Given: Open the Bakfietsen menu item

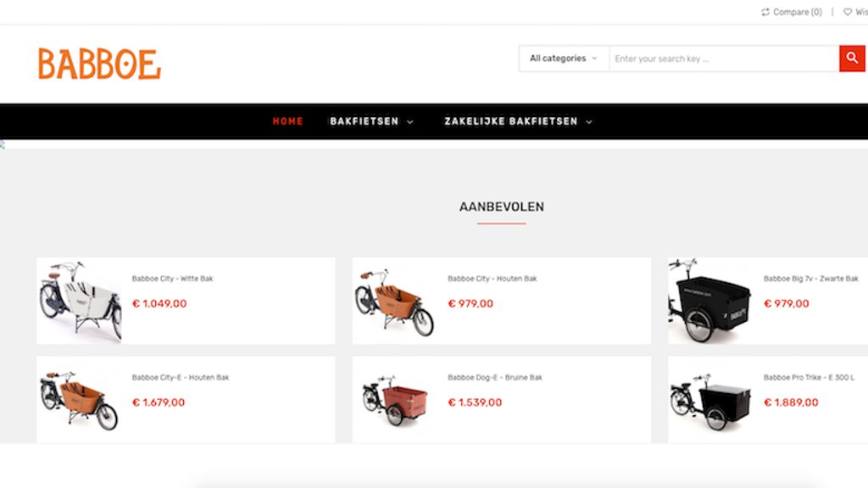Looking at the screenshot, I should click(x=364, y=121).
